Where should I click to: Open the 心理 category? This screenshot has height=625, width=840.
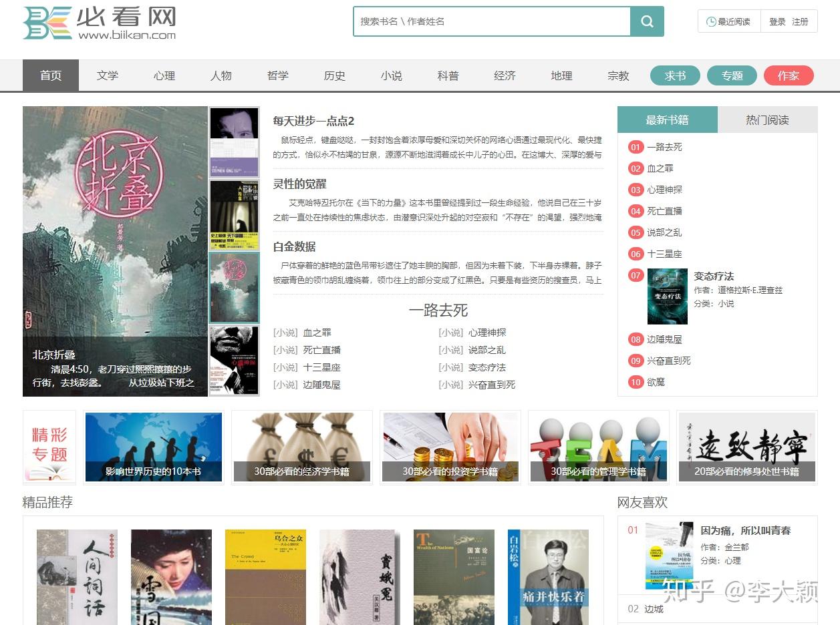[x=164, y=75]
